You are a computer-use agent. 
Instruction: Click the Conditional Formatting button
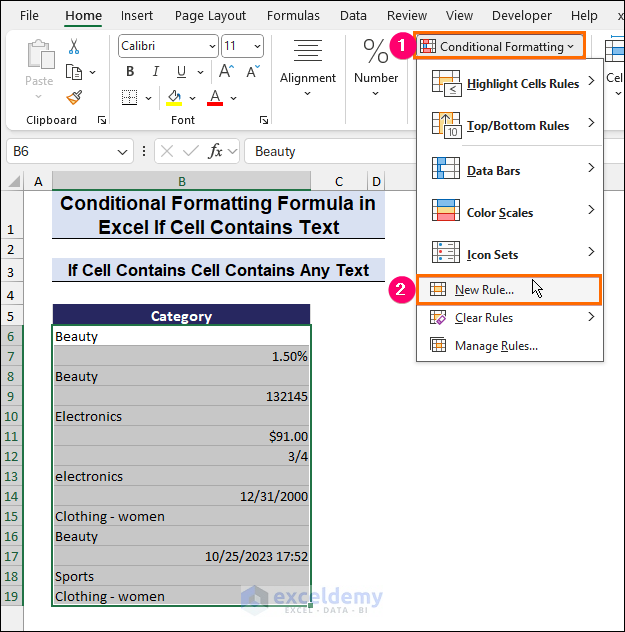(x=499, y=46)
